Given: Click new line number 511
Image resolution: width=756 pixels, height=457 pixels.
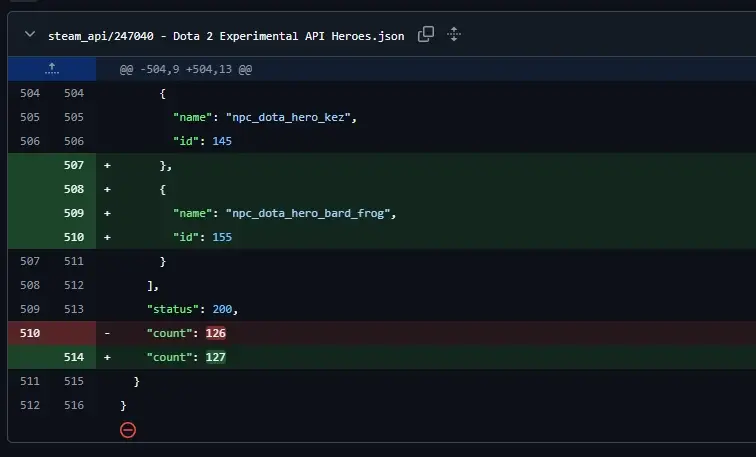Looking at the screenshot, I should 74,261.
